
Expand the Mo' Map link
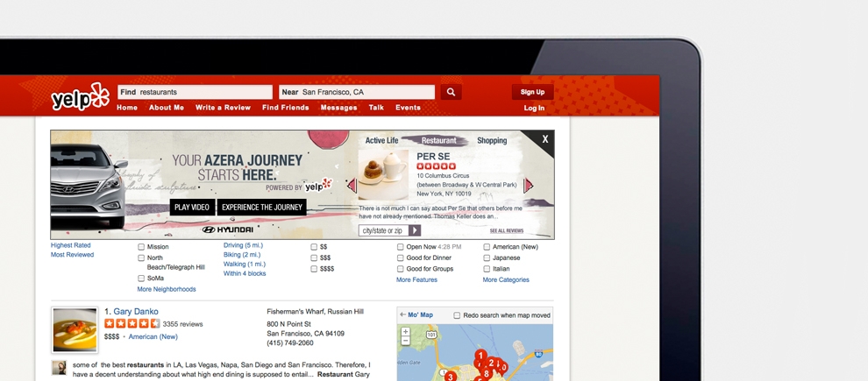[x=420, y=315]
